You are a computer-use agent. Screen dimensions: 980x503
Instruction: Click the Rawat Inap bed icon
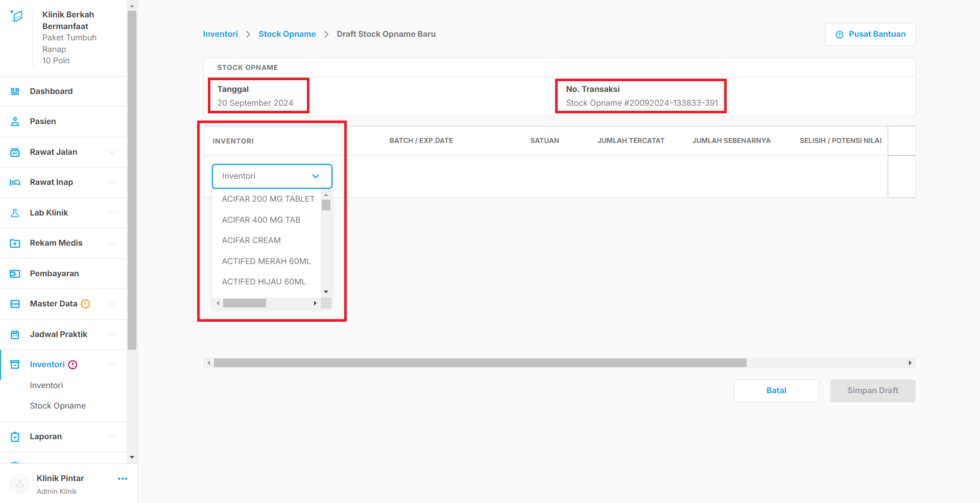tap(15, 182)
